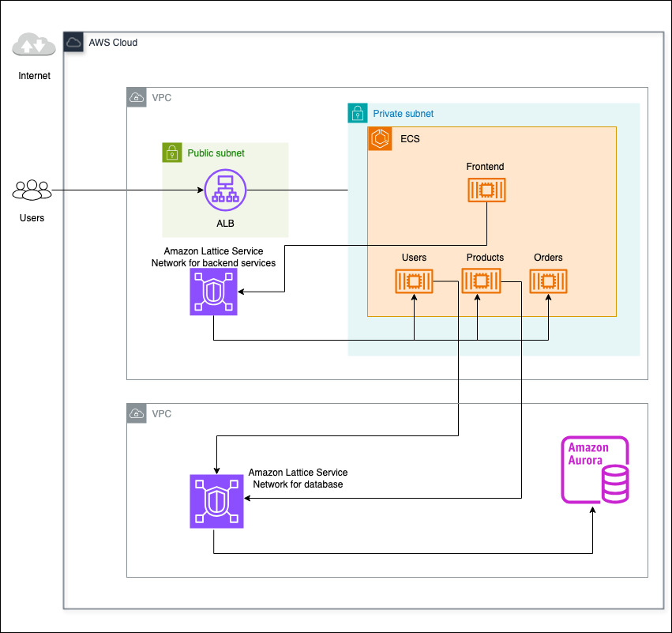This screenshot has height=633, width=672.
Task: Click the Public subnet padlock icon
Action: click(x=172, y=153)
